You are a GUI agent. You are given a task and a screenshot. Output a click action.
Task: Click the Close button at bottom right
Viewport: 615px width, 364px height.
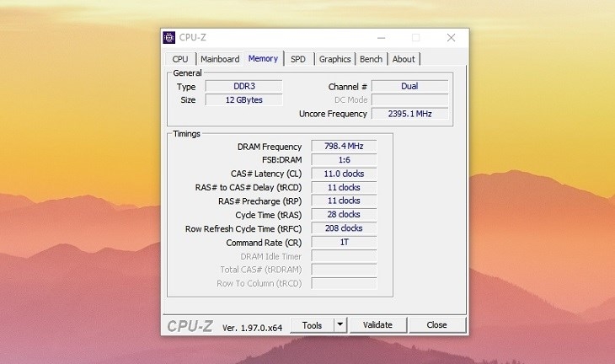tap(436, 325)
